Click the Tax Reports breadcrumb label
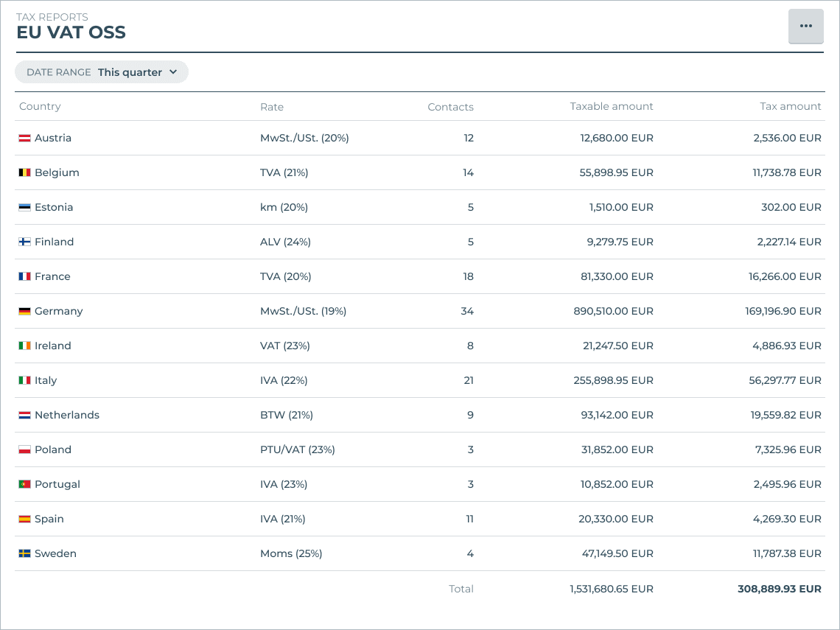The image size is (840, 630). pos(52,17)
